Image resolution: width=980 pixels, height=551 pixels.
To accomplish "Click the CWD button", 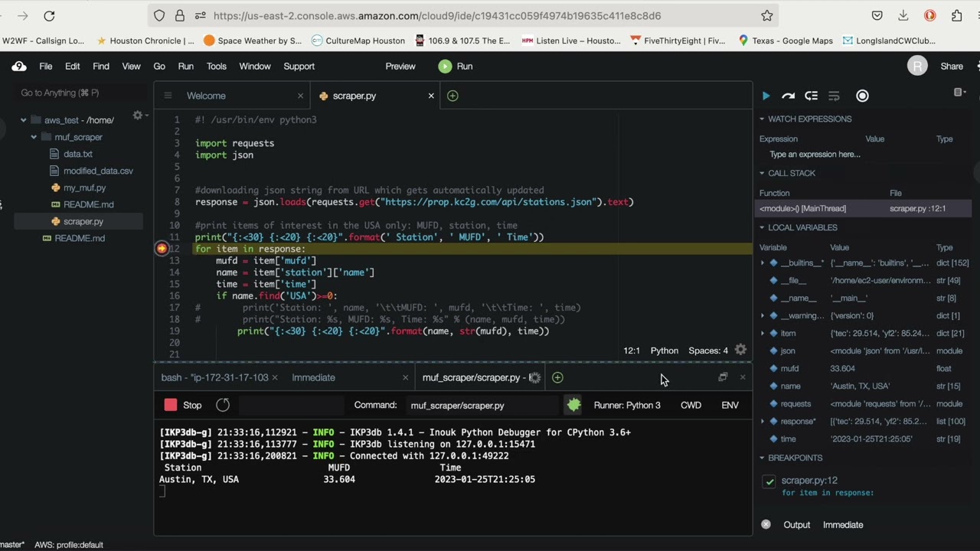I will (691, 405).
